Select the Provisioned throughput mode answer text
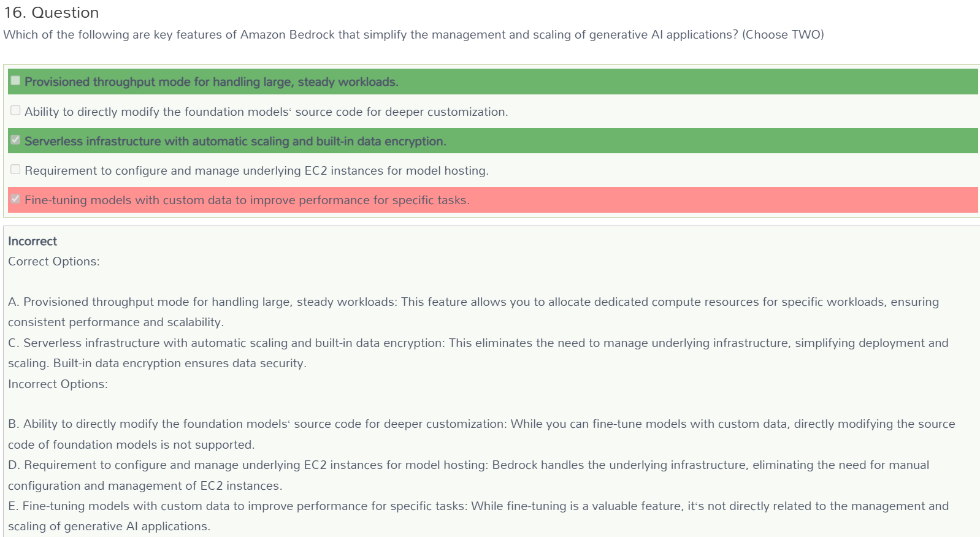Image resolution: width=980 pixels, height=537 pixels. point(212,82)
